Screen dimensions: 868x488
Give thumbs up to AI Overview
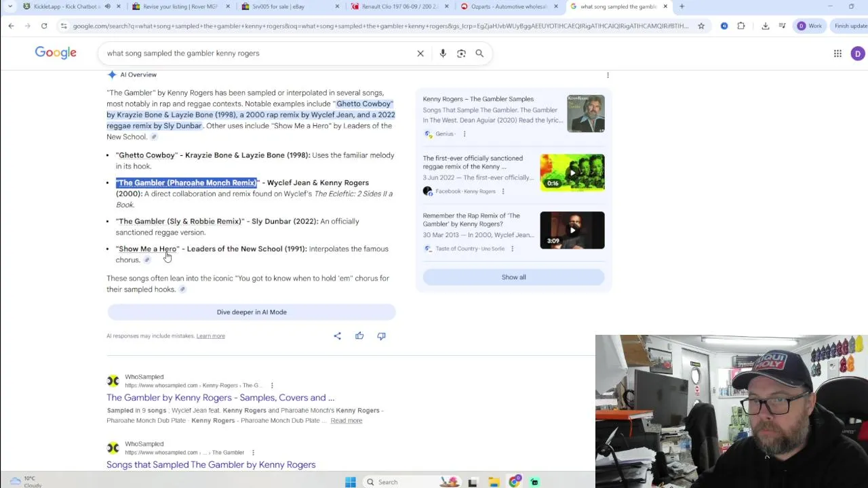point(359,335)
